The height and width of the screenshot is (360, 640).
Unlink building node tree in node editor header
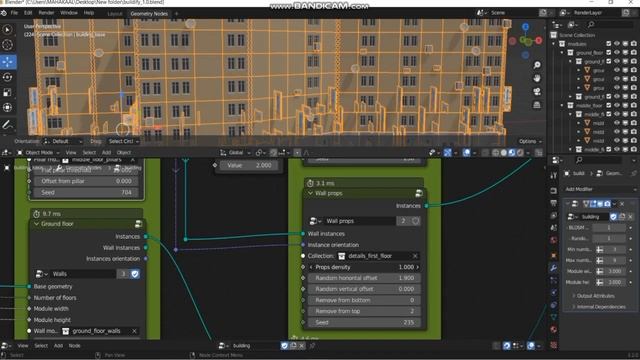[x=302, y=346]
